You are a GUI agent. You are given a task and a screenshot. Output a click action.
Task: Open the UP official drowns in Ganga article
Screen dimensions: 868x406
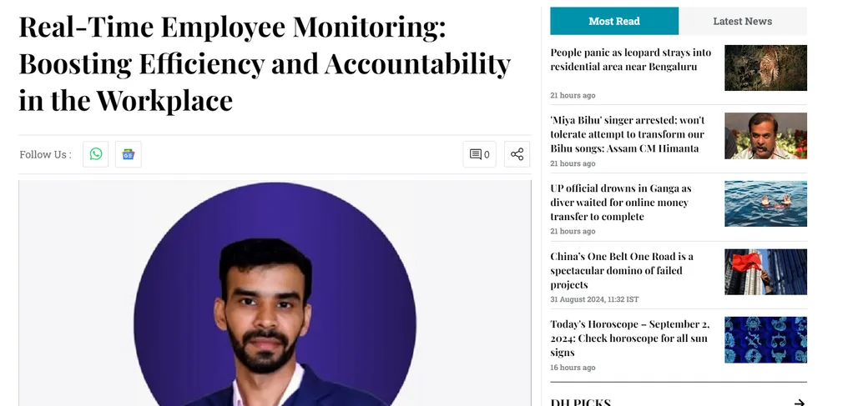[621, 202]
